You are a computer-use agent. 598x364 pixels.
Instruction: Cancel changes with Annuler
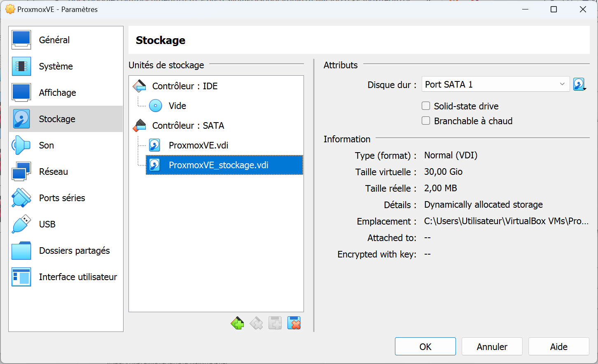(492, 347)
